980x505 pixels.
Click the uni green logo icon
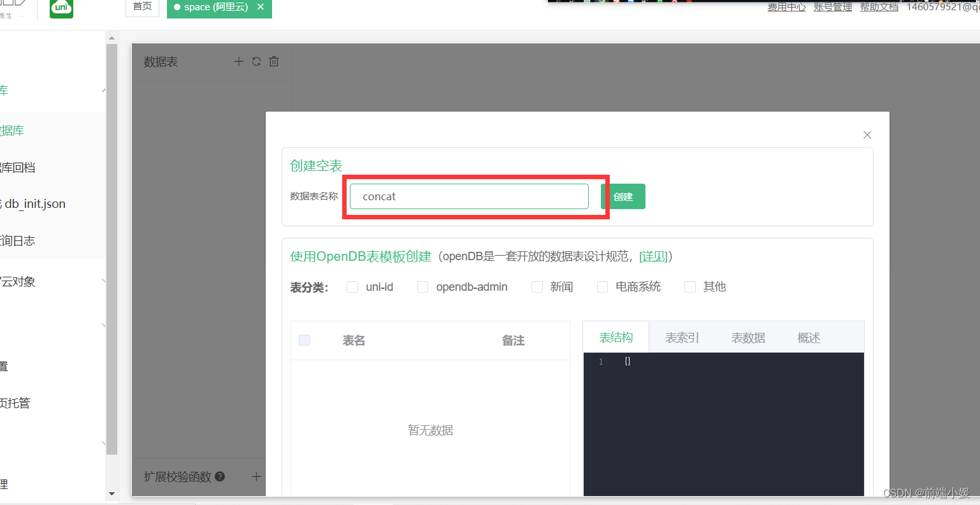click(x=61, y=8)
